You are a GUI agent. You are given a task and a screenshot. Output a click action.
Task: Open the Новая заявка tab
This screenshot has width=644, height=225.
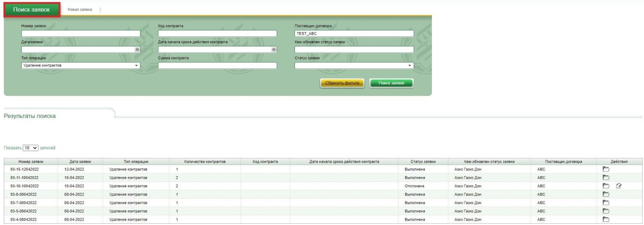coord(80,9)
